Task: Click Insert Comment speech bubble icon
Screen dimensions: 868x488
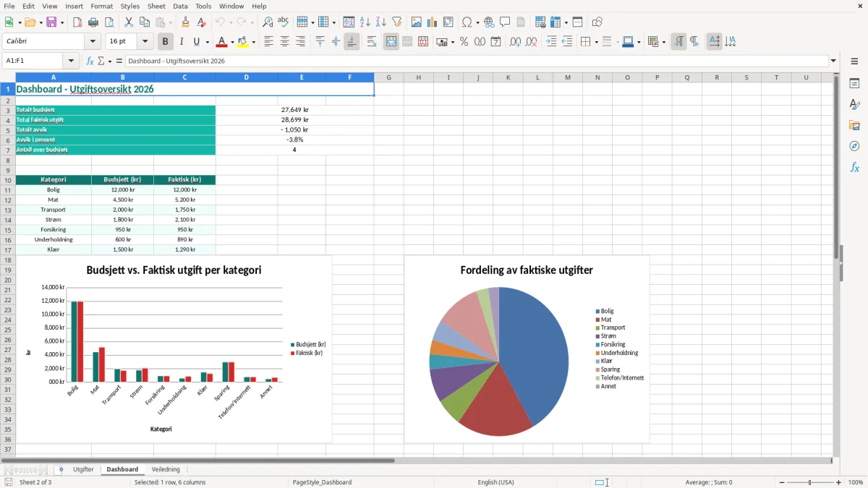Action: [x=505, y=22]
